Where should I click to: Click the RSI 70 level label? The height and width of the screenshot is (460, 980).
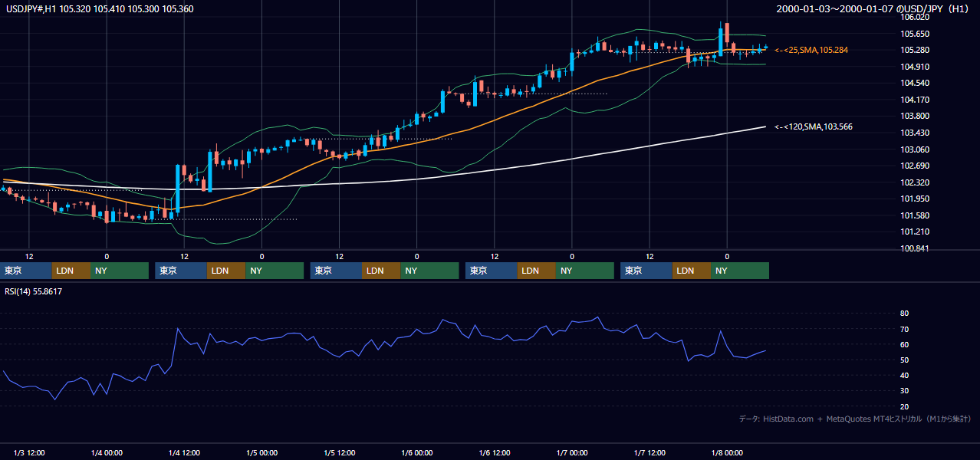pyautogui.click(x=904, y=329)
